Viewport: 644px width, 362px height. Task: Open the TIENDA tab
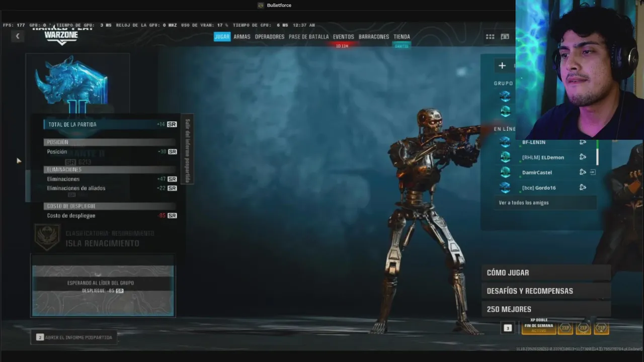point(401,37)
